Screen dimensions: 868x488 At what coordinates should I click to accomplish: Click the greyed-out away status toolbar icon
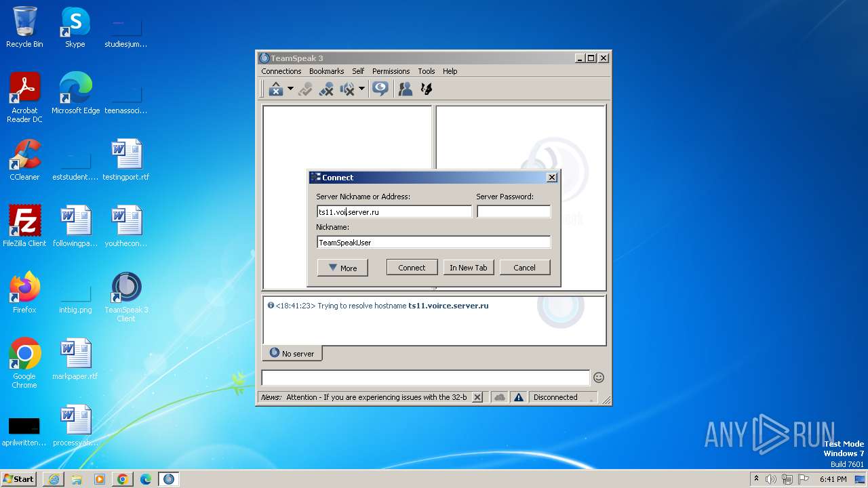coord(305,89)
